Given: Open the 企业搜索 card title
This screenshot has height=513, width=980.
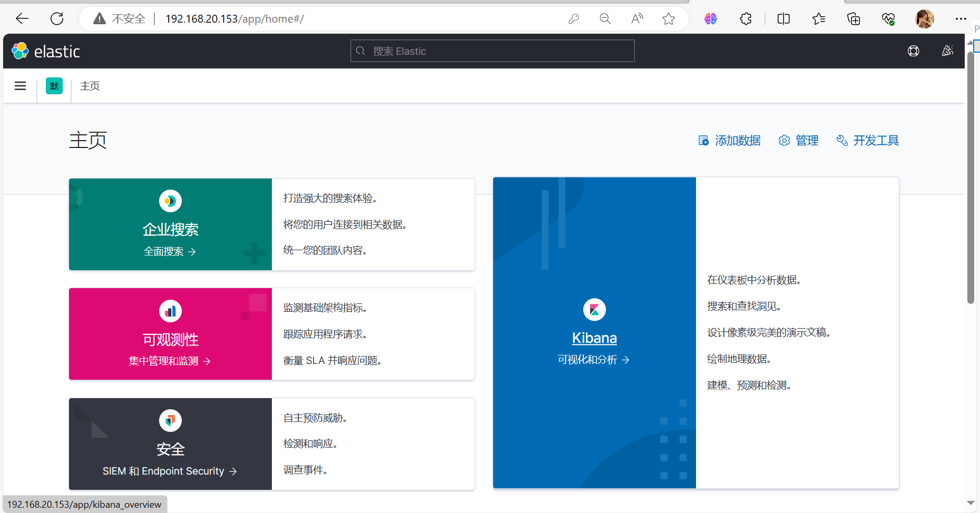Looking at the screenshot, I should coord(170,230).
